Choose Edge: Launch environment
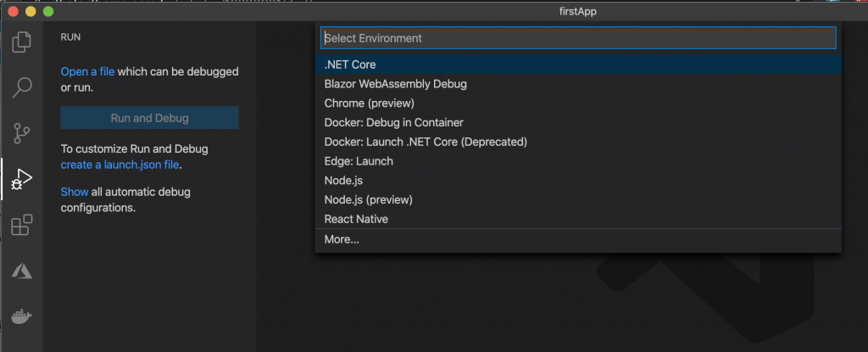This screenshot has height=352, width=868. tap(359, 161)
